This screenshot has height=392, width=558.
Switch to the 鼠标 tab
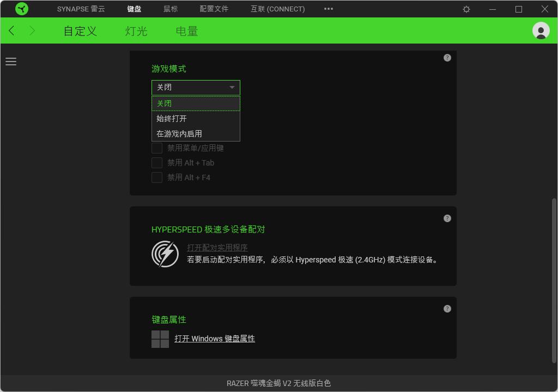(x=171, y=9)
